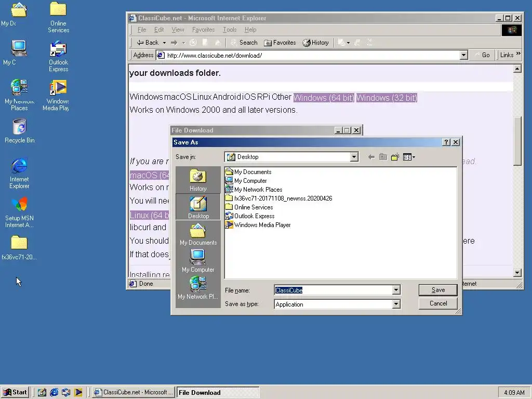Click Up One Level icon in Save As
Viewport: 532px width, 399px height.
click(x=383, y=157)
